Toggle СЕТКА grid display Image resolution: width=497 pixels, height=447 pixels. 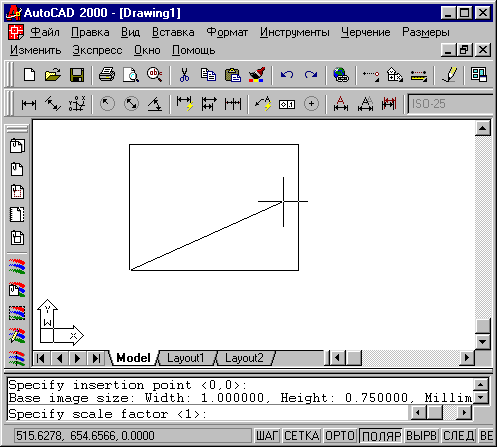point(302,435)
